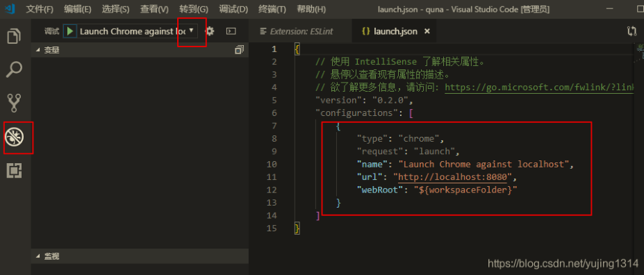This screenshot has height=275, width=644.
Task: Open launch.json via the gear icon
Action: (x=210, y=31)
